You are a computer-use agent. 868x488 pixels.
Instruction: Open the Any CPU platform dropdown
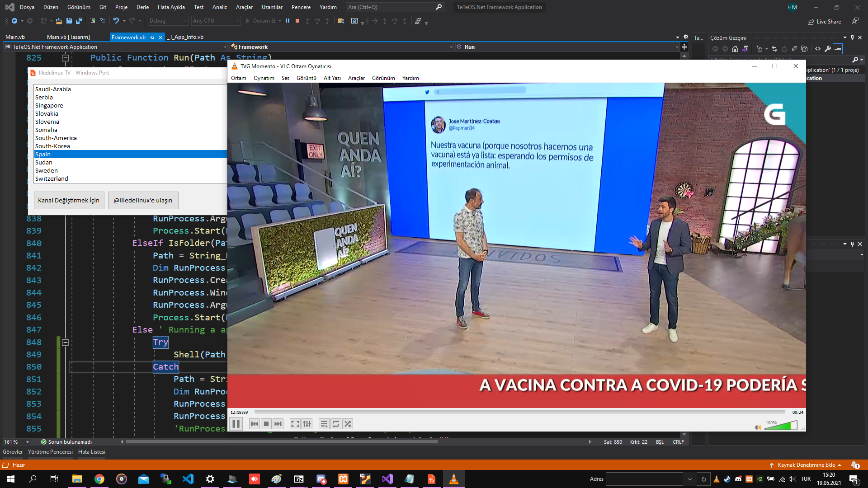[216, 21]
